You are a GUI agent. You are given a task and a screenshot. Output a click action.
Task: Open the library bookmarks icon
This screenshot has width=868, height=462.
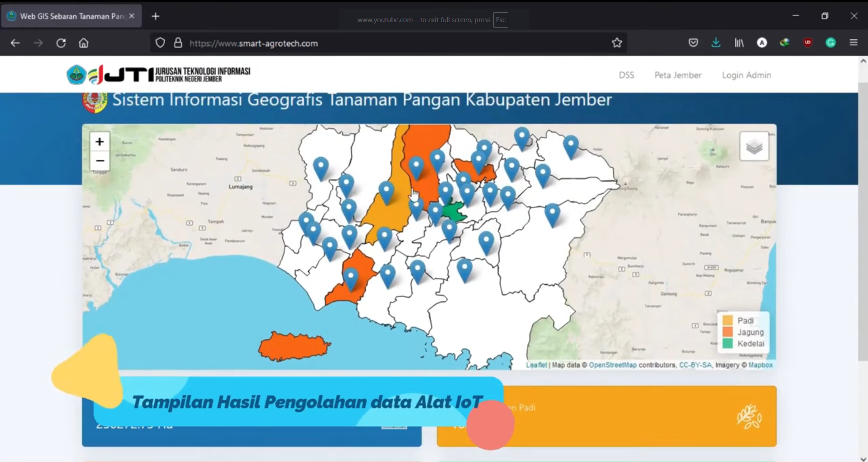(739, 43)
